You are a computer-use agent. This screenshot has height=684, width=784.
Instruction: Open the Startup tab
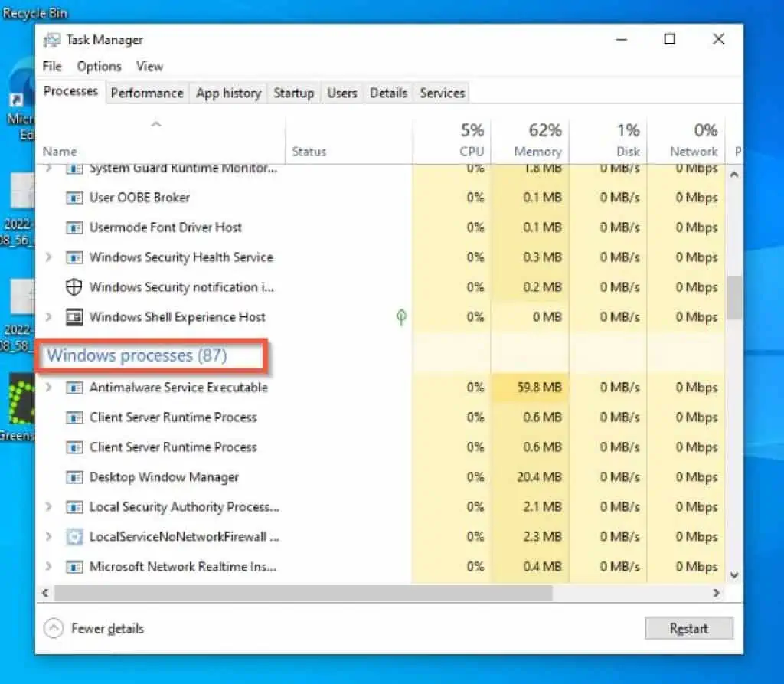tap(293, 93)
